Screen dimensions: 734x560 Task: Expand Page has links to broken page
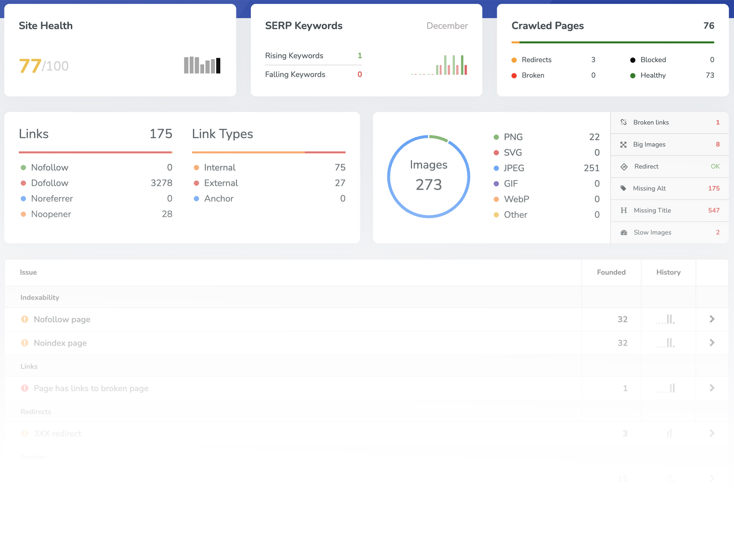click(712, 388)
